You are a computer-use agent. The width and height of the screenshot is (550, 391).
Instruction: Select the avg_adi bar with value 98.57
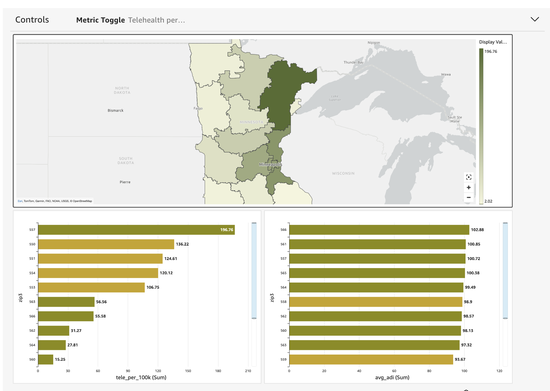[x=375, y=316]
